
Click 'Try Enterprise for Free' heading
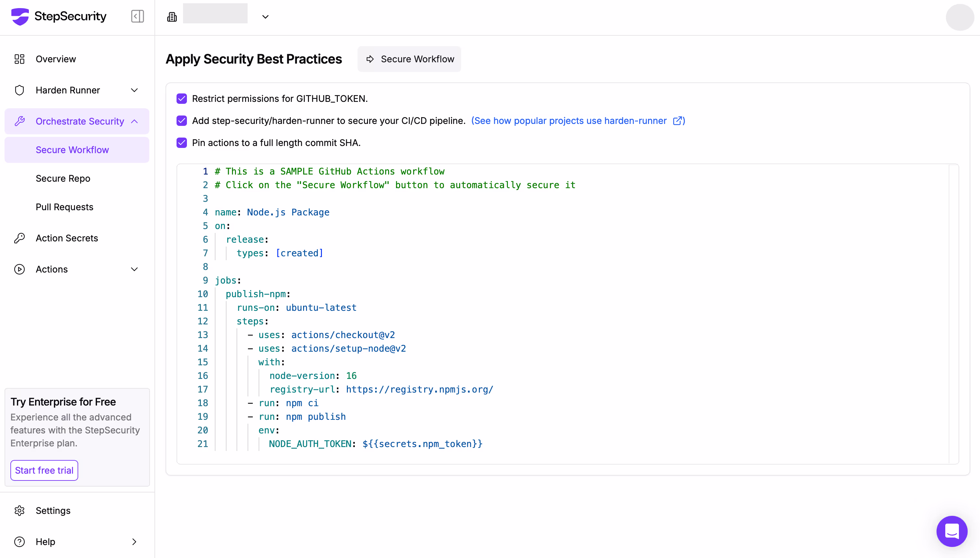[x=63, y=402]
